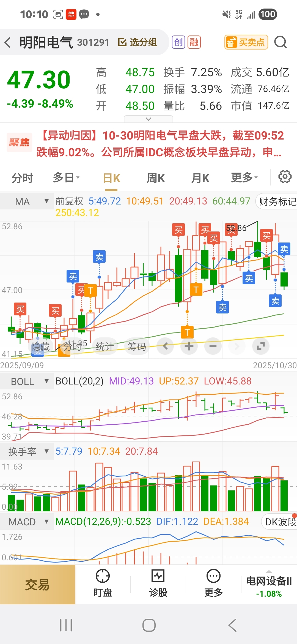Viewport: 297px width, 644px height.
Task: Tap BOLL MID:49.13 value
Action: tap(131, 381)
